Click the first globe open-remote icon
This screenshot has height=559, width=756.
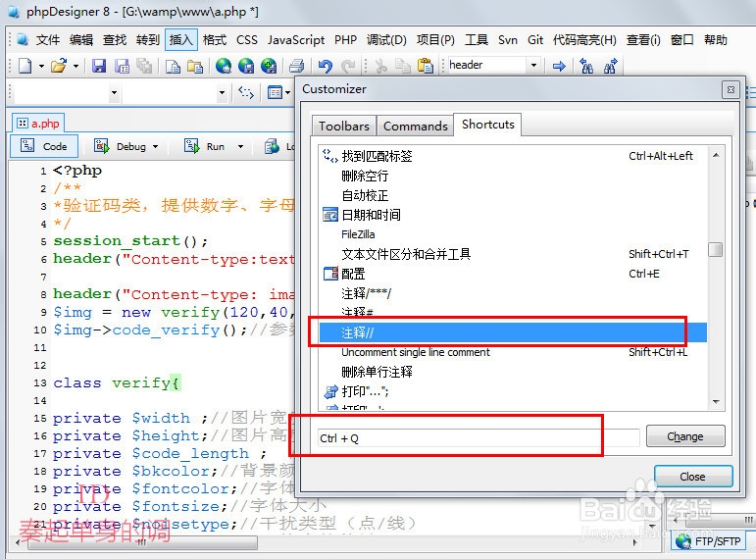tap(224, 66)
